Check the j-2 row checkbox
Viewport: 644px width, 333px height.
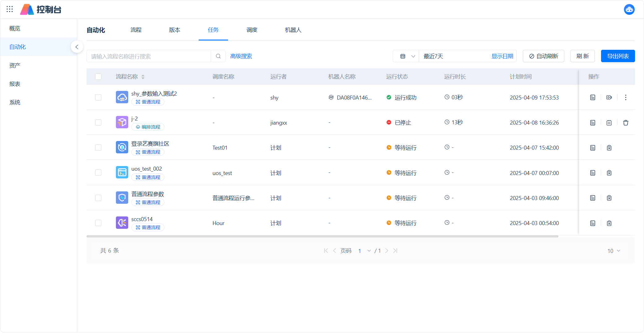[x=98, y=123]
